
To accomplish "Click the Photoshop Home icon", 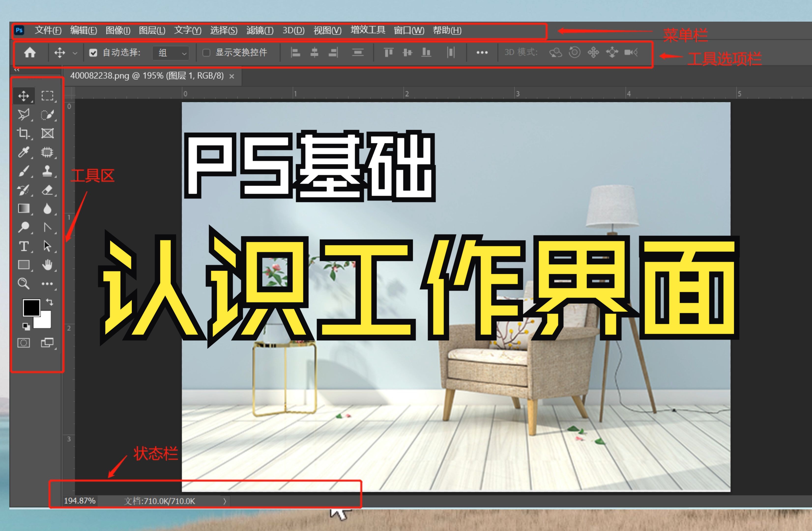I will click(x=30, y=53).
